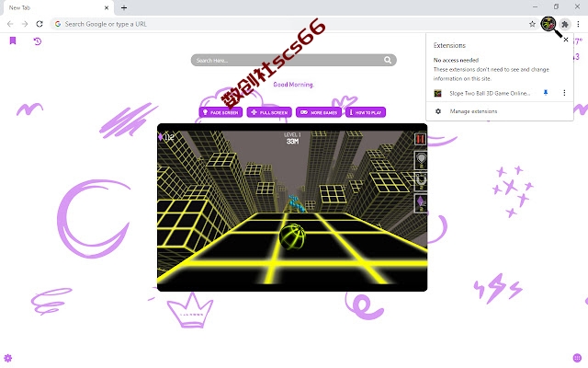The image size is (588, 368).
Task: Unpin the Slope Two Ball extension
Action: [x=546, y=93]
